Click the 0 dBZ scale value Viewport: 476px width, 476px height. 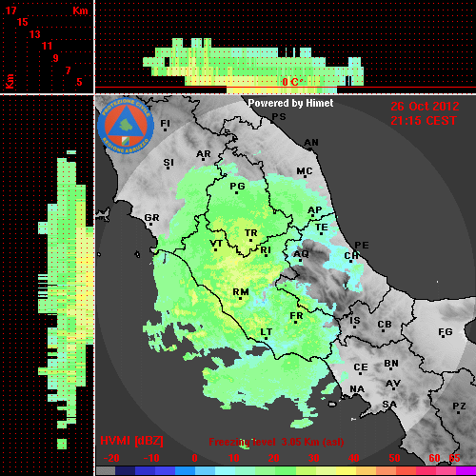pyautogui.click(x=194, y=458)
